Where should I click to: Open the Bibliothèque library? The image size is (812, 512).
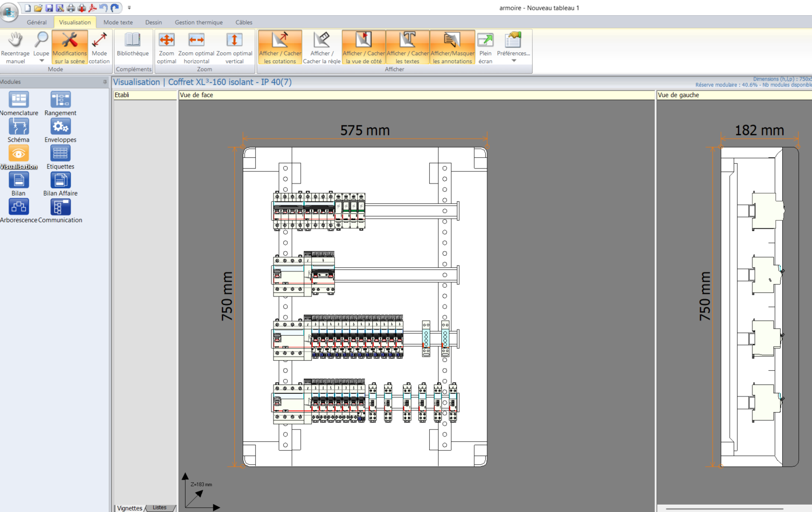133,46
